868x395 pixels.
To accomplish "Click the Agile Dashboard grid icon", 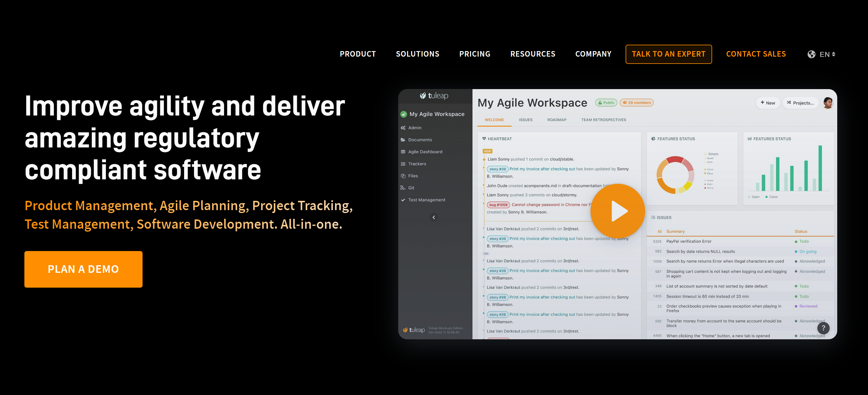I will pyautogui.click(x=403, y=152).
